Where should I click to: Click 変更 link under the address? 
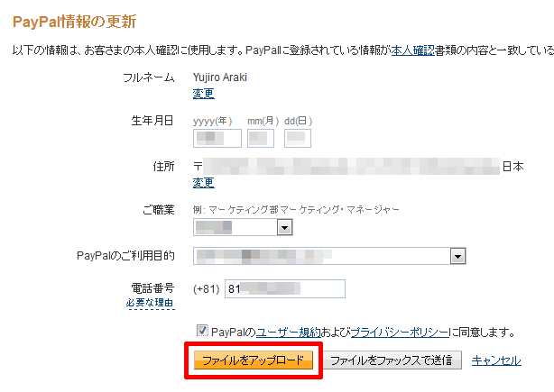pyautogui.click(x=204, y=182)
